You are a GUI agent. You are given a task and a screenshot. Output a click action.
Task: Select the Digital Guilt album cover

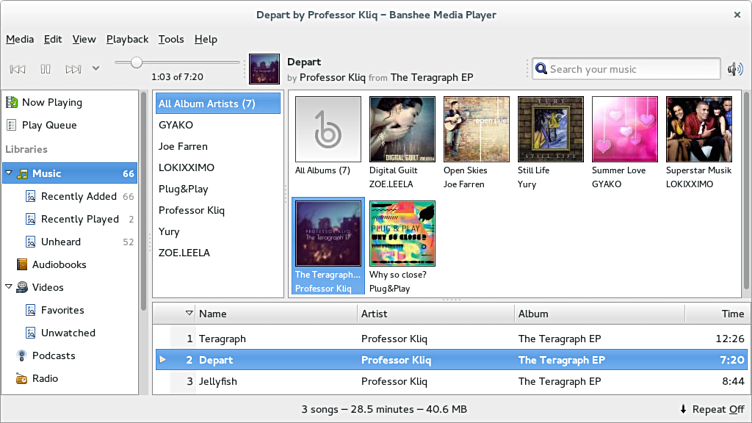click(x=402, y=129)
